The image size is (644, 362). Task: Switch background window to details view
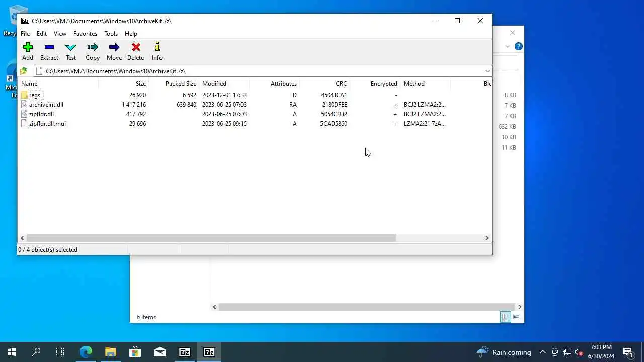[x=506, y=317]
